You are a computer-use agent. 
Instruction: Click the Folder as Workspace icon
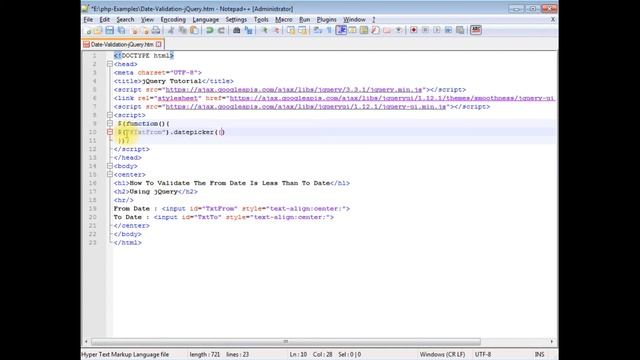[387, 30]
